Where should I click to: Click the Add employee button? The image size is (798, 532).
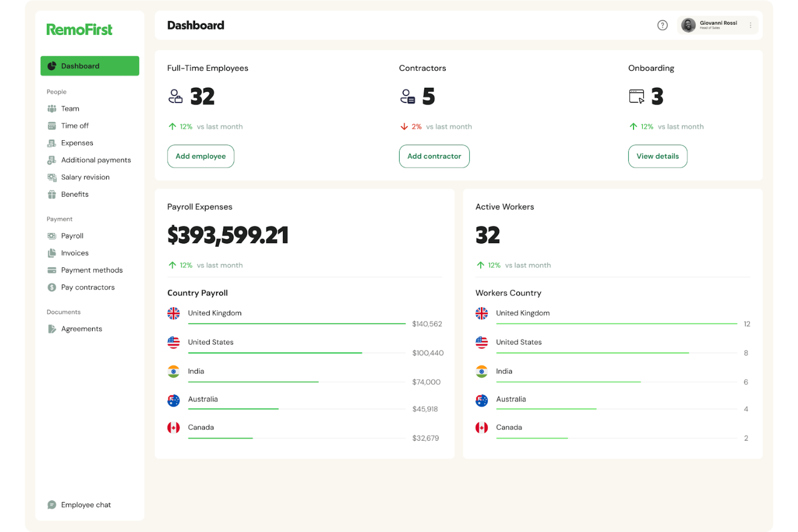click(201, 156)
